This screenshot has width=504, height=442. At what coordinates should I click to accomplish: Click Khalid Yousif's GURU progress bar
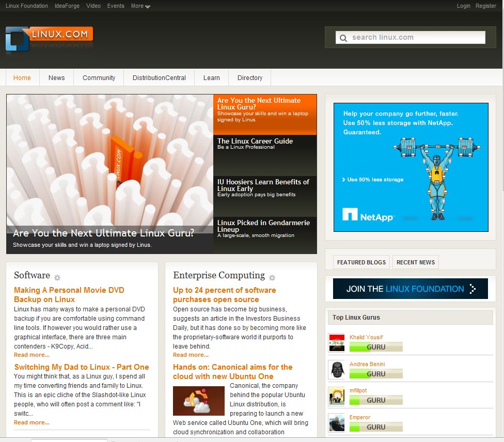[x=376, y=347]
